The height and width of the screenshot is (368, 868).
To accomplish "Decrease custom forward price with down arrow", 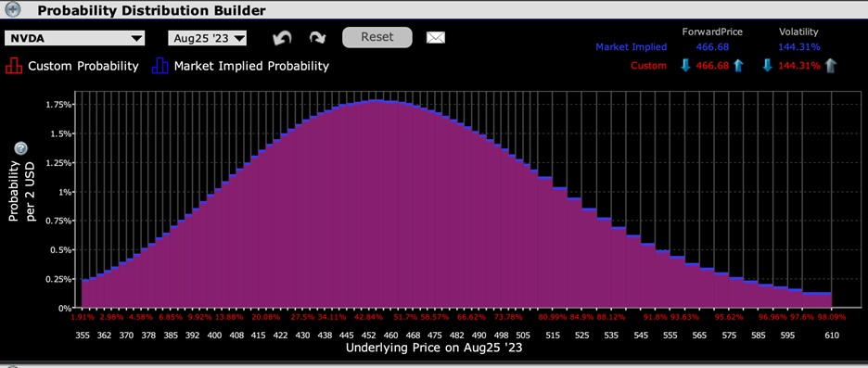I will point(685,65).
